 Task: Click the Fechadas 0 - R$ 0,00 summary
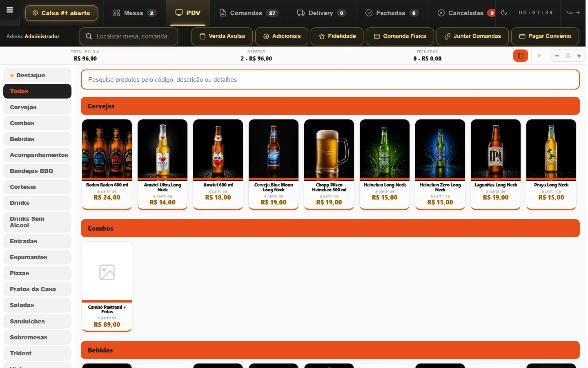click(x=427, y=56)
